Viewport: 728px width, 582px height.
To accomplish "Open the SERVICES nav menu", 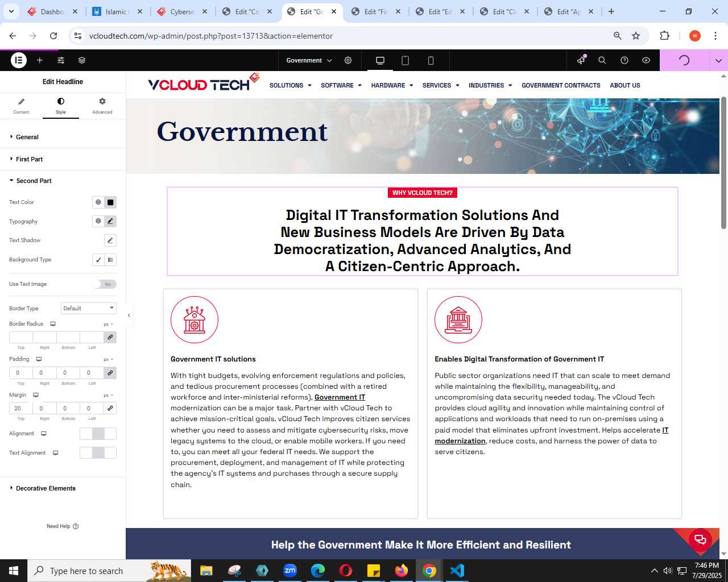I will [x=441, y=85].
